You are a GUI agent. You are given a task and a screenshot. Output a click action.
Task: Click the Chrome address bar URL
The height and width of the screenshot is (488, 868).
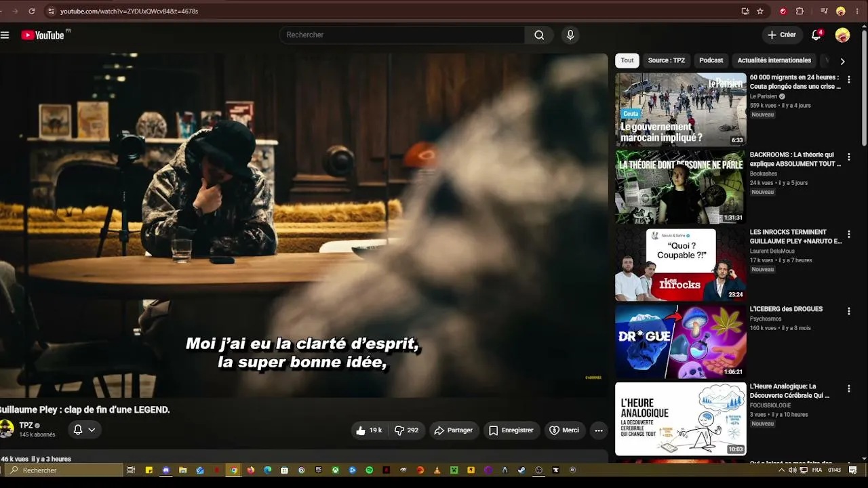tap(130, 12)
